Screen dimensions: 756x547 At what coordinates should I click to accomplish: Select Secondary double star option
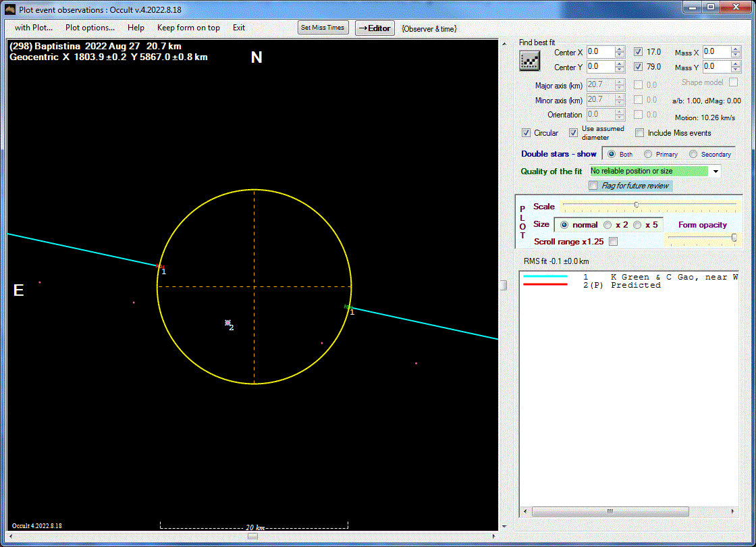[693, 155]
